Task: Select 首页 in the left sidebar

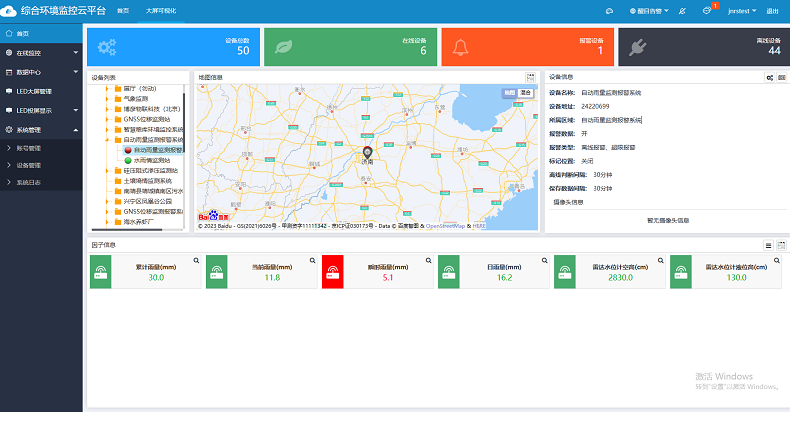Action: 41,34
